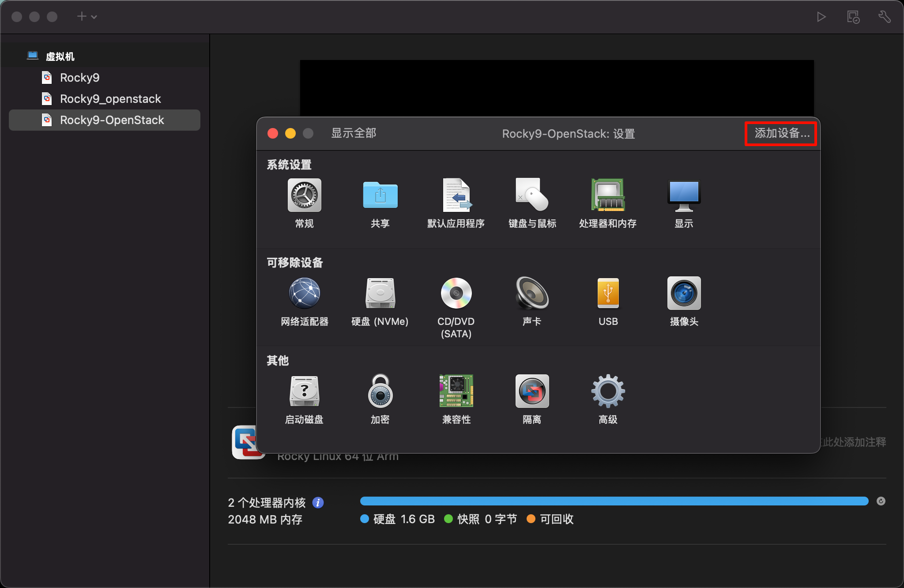Click Show All (显示全部) in settings header
Screen dimensions: 904x588
[354, 133]
